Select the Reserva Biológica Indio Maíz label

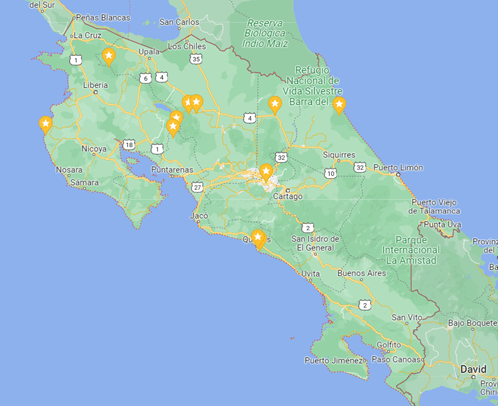(265, 33)
